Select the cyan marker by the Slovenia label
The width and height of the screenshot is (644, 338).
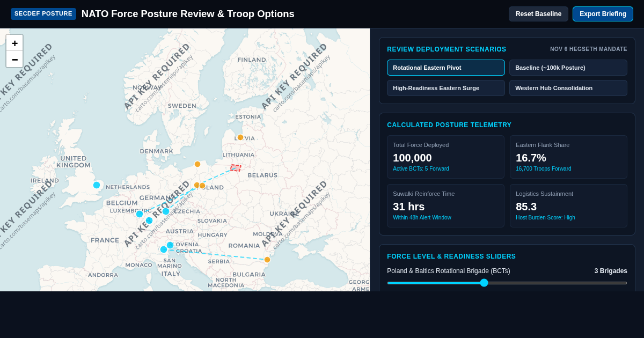[170, 245]
